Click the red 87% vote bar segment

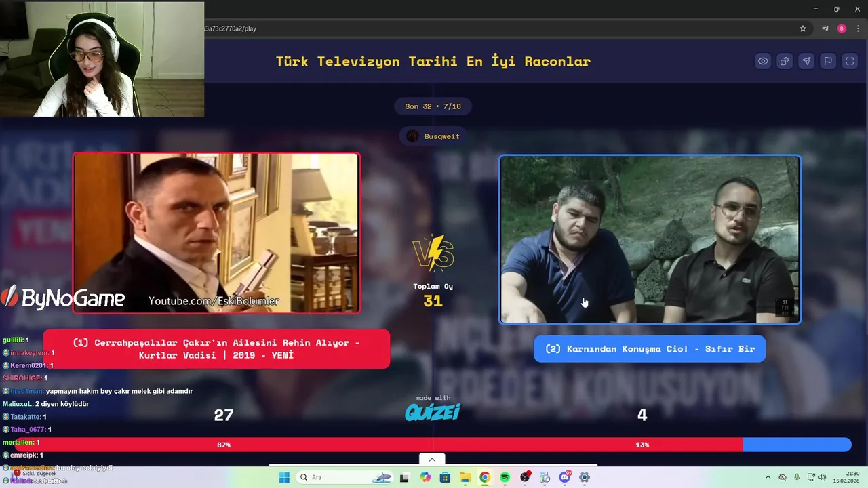tap(380, 445)
